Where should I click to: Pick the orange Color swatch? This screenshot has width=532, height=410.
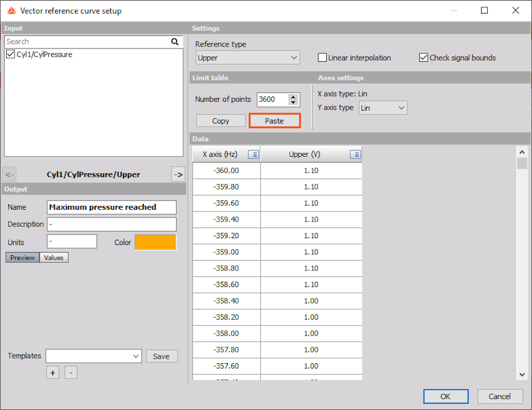point(155,242)
